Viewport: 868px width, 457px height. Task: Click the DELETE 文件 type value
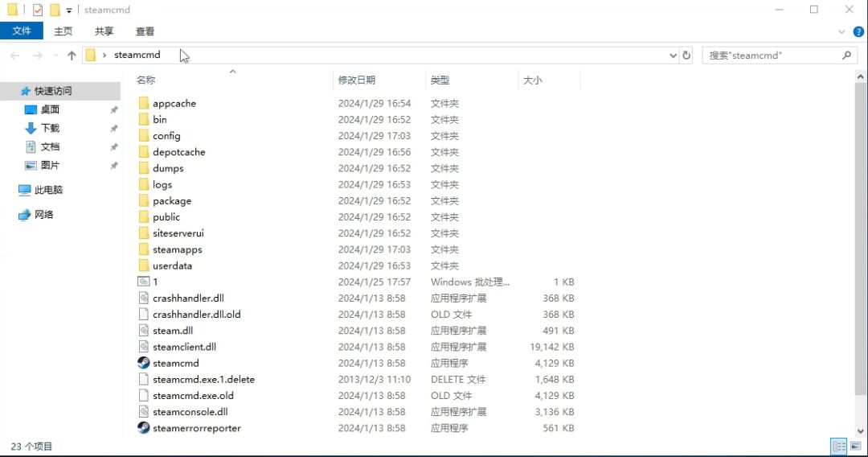tap(458, 380)
